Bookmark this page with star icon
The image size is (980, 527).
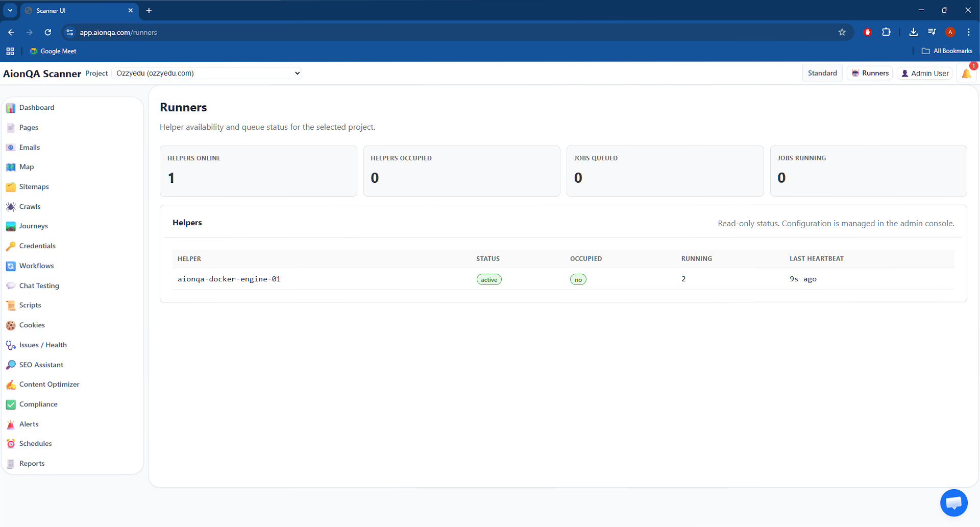842,32
